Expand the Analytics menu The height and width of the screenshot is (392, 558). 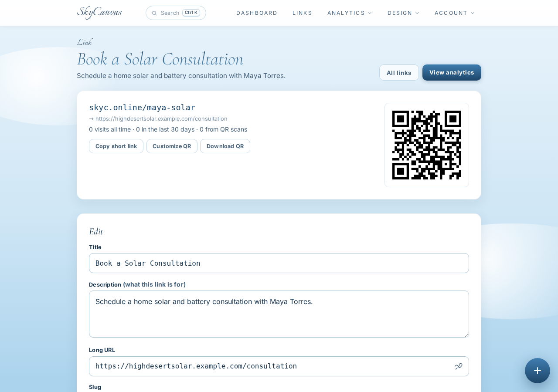pos(350,13)
